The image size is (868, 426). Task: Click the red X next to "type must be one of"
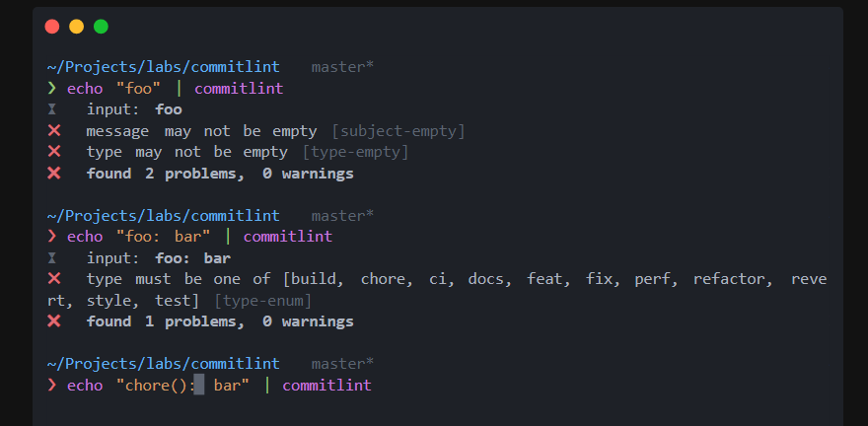[x=53, y=279]
